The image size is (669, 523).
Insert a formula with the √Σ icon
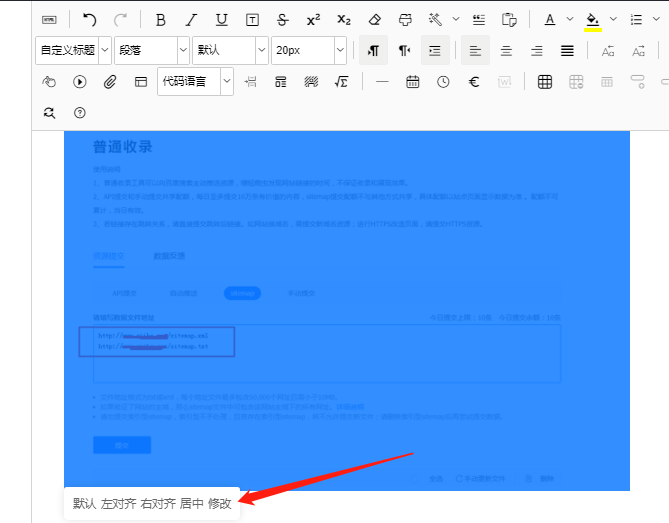pos(341,82)
